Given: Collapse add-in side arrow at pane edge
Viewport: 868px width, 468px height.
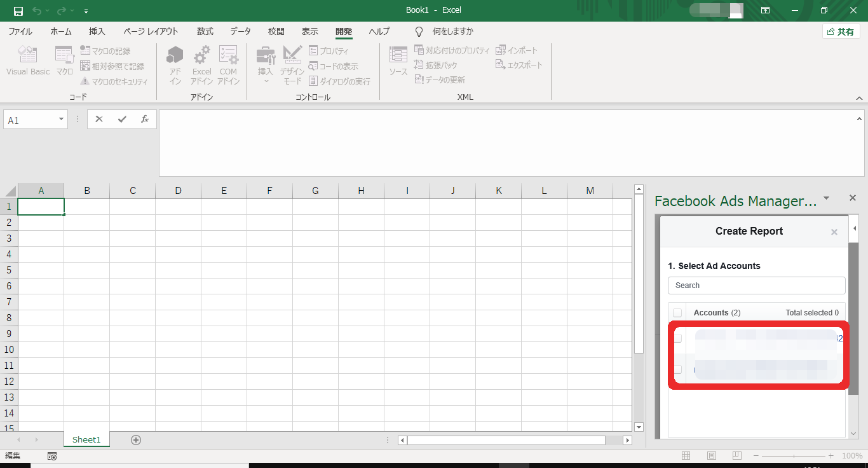Looking at the screenshot, I should click(855, 228).
